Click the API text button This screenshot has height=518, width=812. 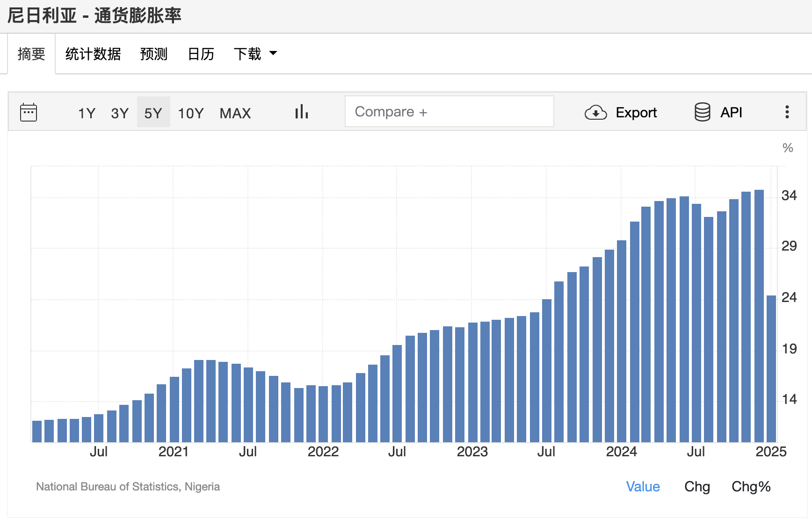731,112
